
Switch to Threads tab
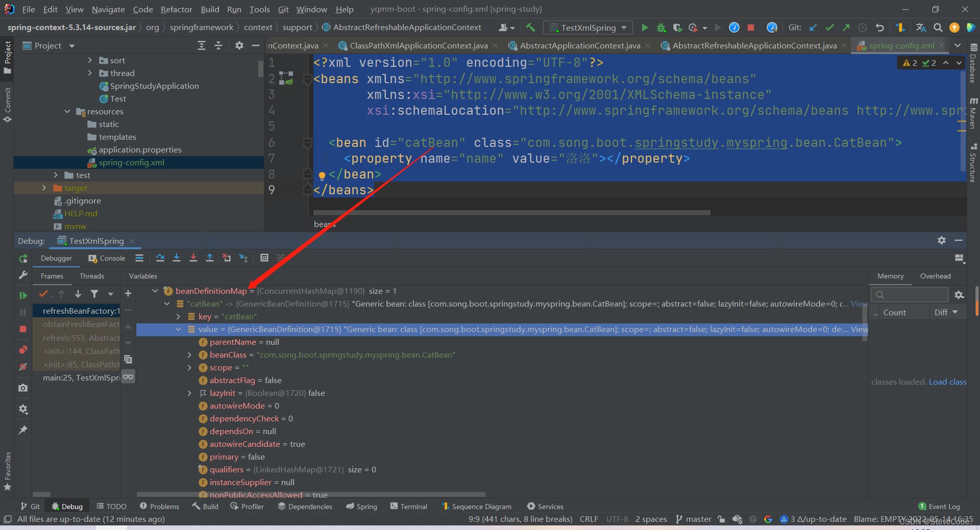92,276
